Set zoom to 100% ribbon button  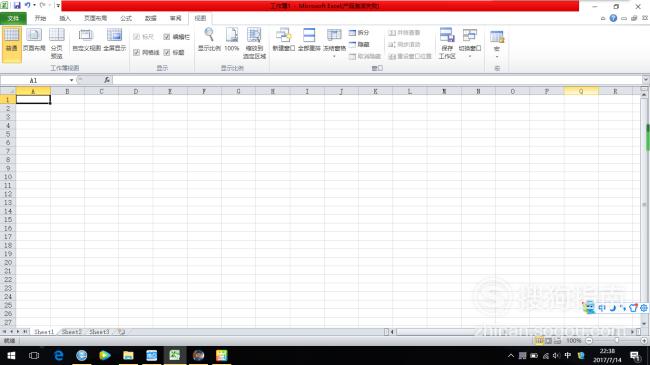tap(232, 40)
